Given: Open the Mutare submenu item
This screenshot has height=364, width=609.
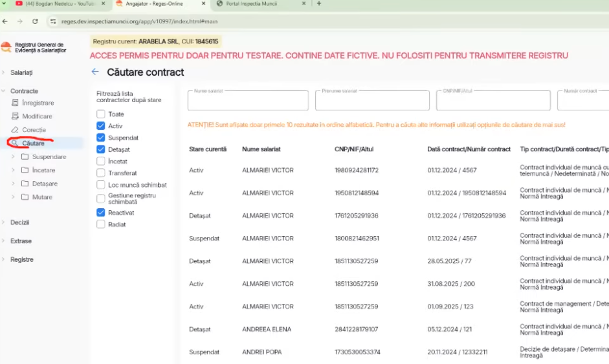Looking at the screenshot, I should coord(42,197).
